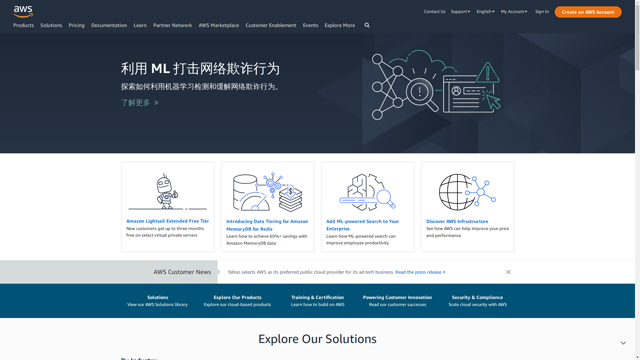This screenshot has width=640, height=360.
Task: Click the hero headline 利用 ML 打击网络欺诈行为
Action: tap(200, 69)
